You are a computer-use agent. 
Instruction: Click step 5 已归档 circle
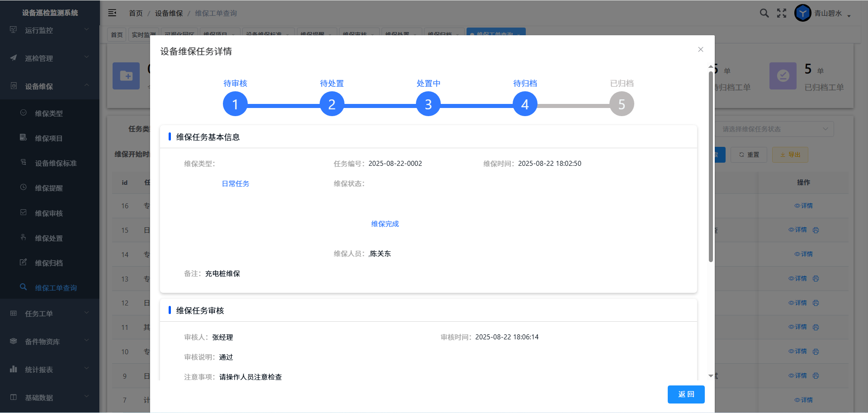tap(622, 104)
